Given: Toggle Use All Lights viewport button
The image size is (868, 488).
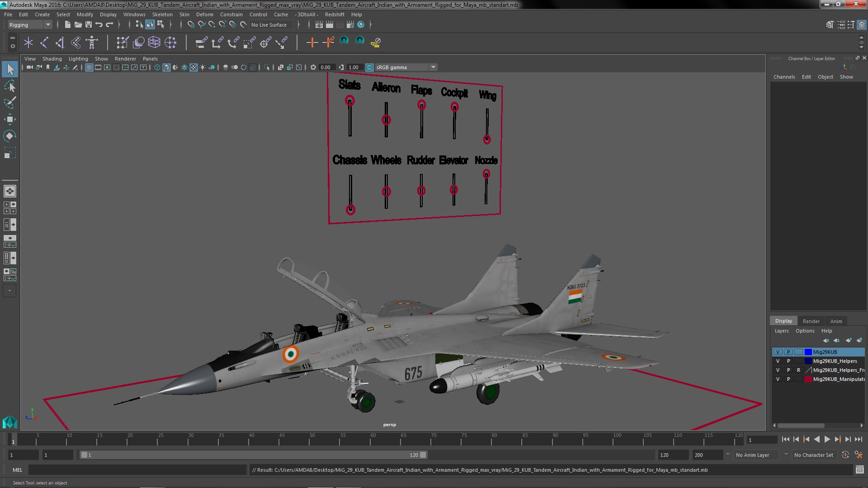Looking at the screenshot, I should tap(203, 67).
